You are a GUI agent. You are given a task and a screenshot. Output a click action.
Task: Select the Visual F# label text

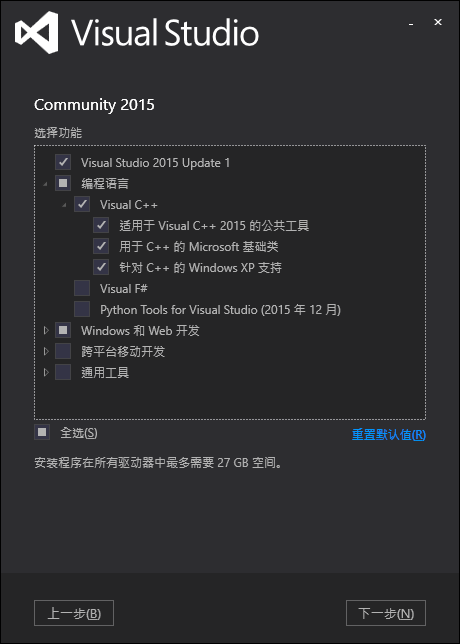click(x=124, y=288)
